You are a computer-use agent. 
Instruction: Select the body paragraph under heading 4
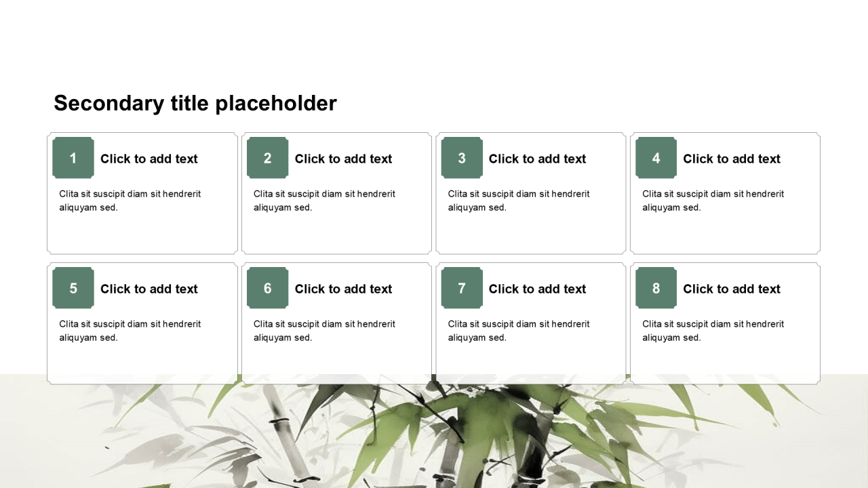[x=713, y=201]
